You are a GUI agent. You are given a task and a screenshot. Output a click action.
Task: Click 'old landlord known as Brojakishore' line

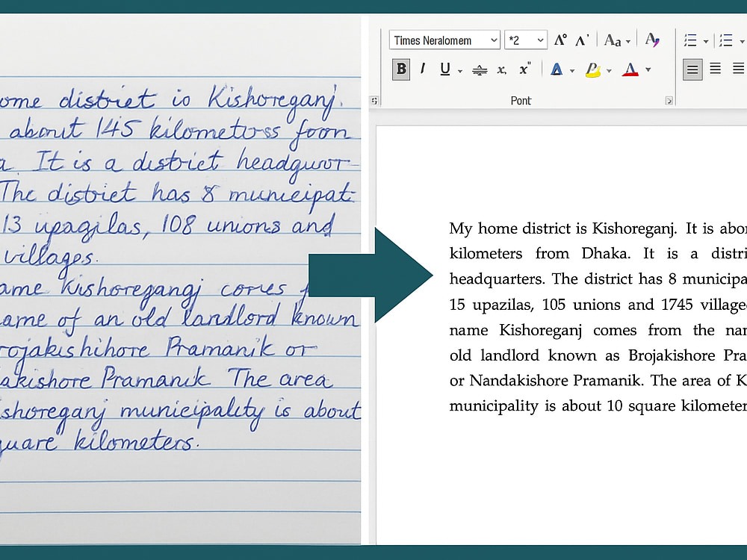pyautogui.click(x=598, y=355)
